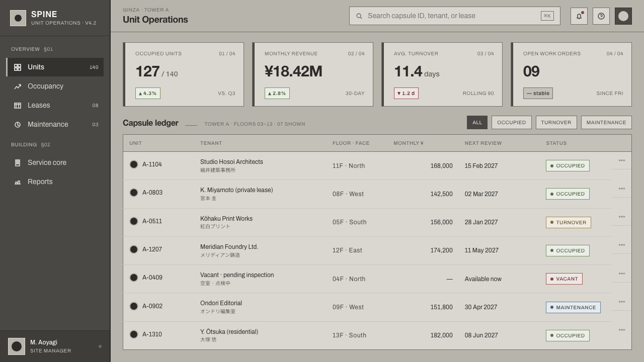Screen dimensions: 644x362
Task: Select the round marker for A-0511
Action: tap(134, 221)
